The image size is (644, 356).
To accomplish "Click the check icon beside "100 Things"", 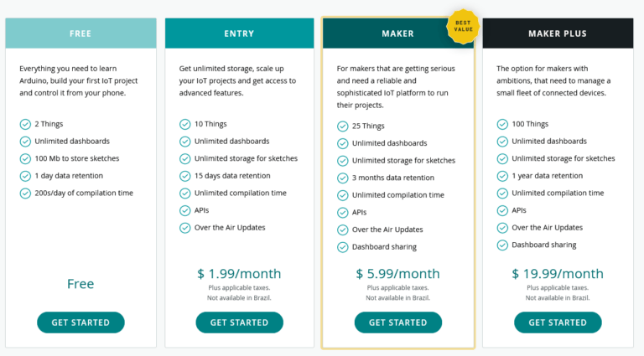I will [x=502, y=124].
